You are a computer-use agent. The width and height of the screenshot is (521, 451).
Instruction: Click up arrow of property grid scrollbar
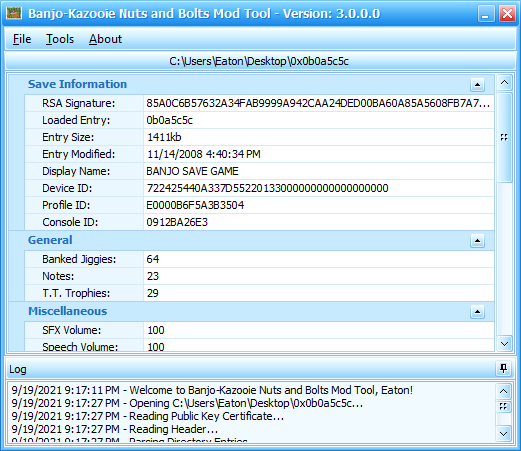(504, 82)
